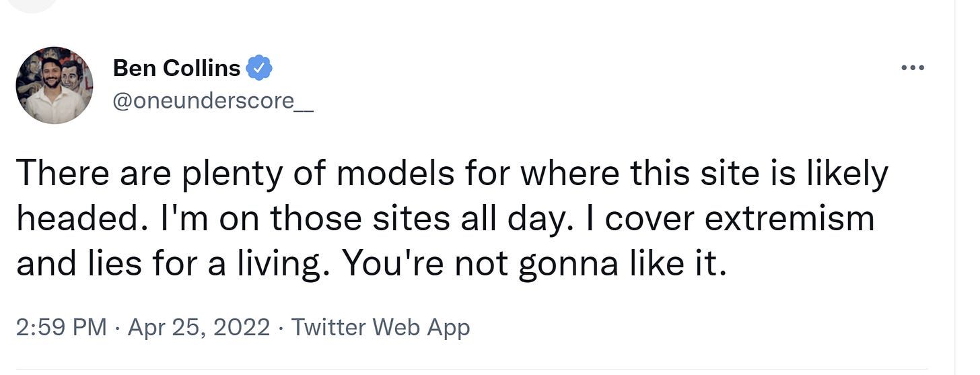Click the tweet line starting "and lies"

pos(370,264)
